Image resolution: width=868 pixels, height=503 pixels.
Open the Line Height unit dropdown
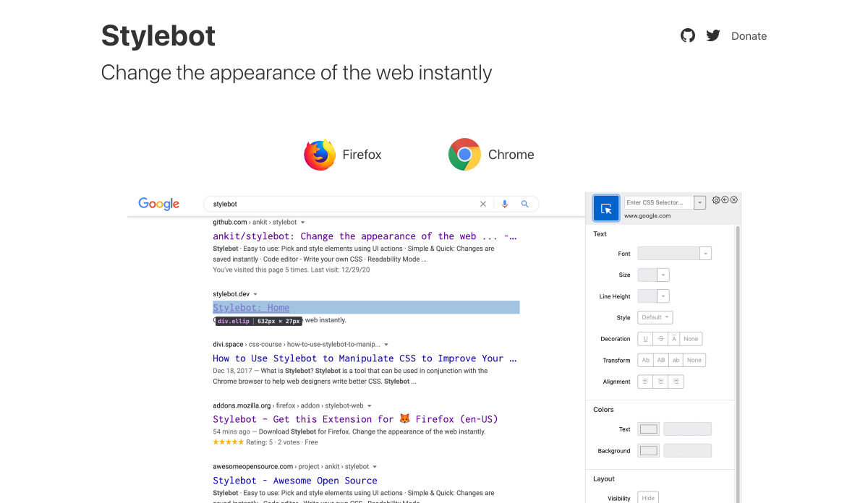point(663,296)
